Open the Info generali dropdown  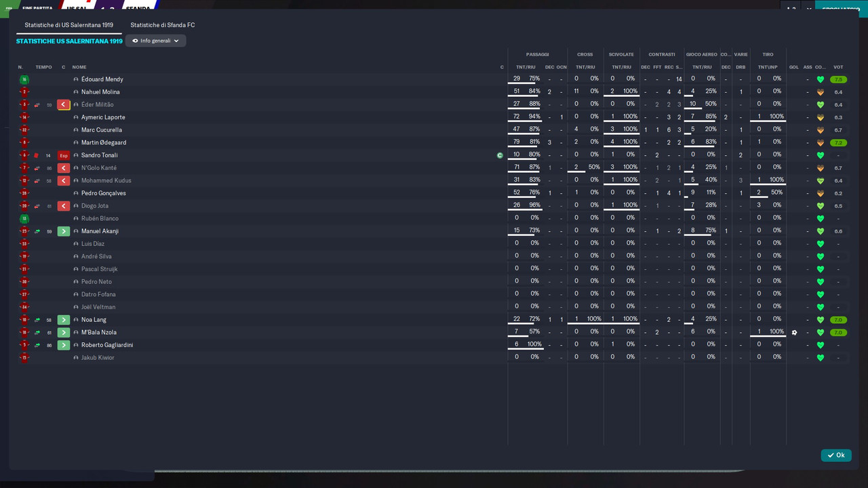pos(156,41)
